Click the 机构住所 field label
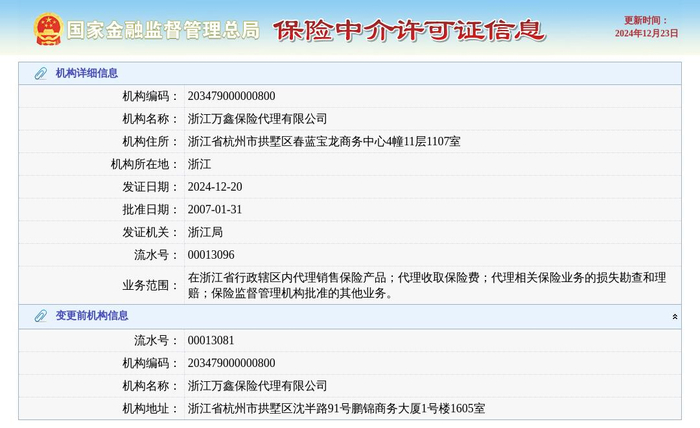This screenshot has height=428, width=700. pos(150,141)
